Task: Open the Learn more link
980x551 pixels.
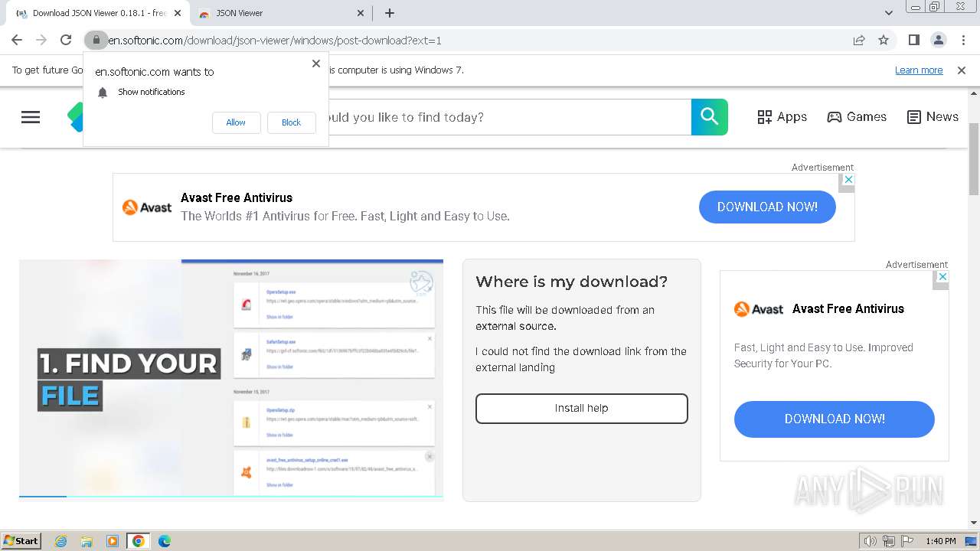Action: 919,70
